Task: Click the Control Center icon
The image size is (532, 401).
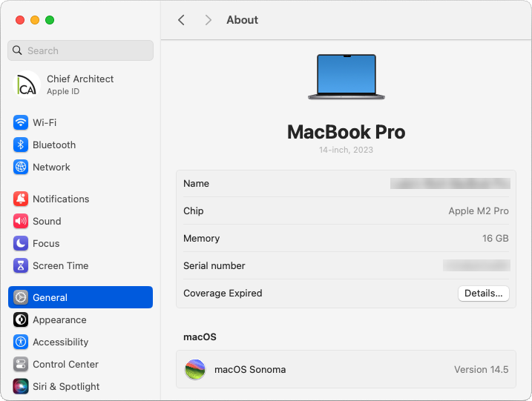Action: click(x=21, y=365)
